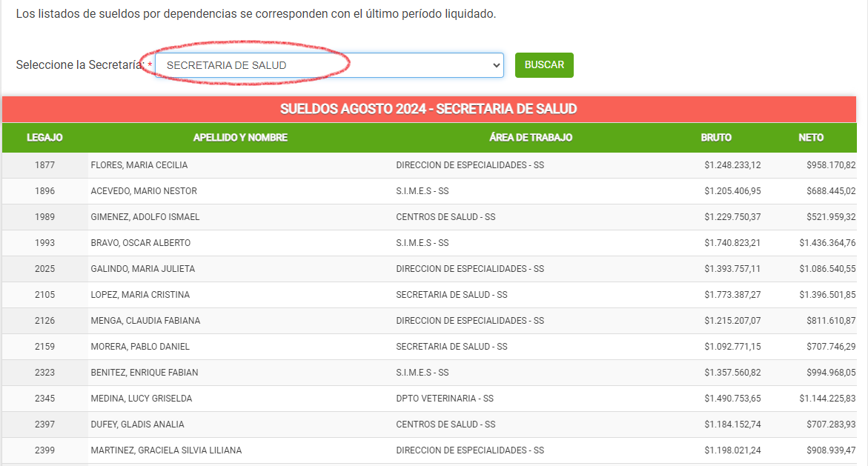Open the Secretaría selection dropdown
The width and height of the screenshot is (868, 466).
point(329,65)
